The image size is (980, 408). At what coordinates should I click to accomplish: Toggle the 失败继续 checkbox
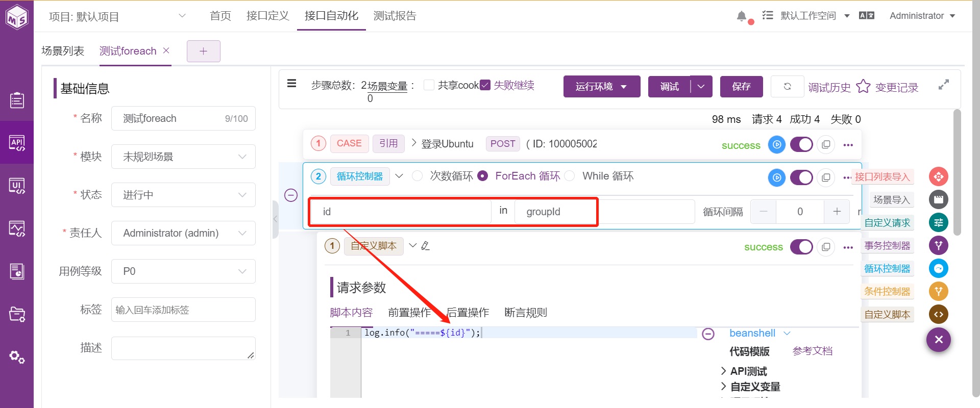click(x=485, y=85)
